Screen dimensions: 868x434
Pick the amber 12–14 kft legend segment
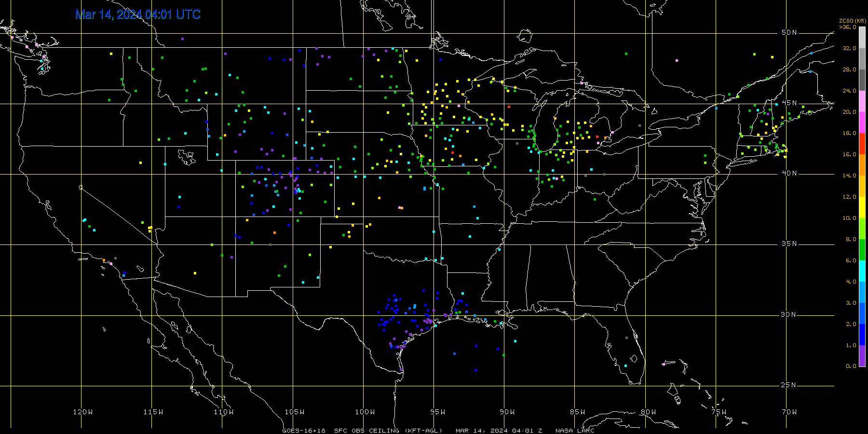point(862,186)
